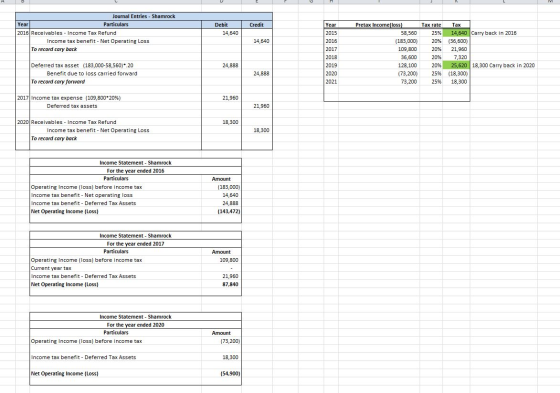
Task: Click the pretax income value 58,560
Action: (x=409, y=33)
